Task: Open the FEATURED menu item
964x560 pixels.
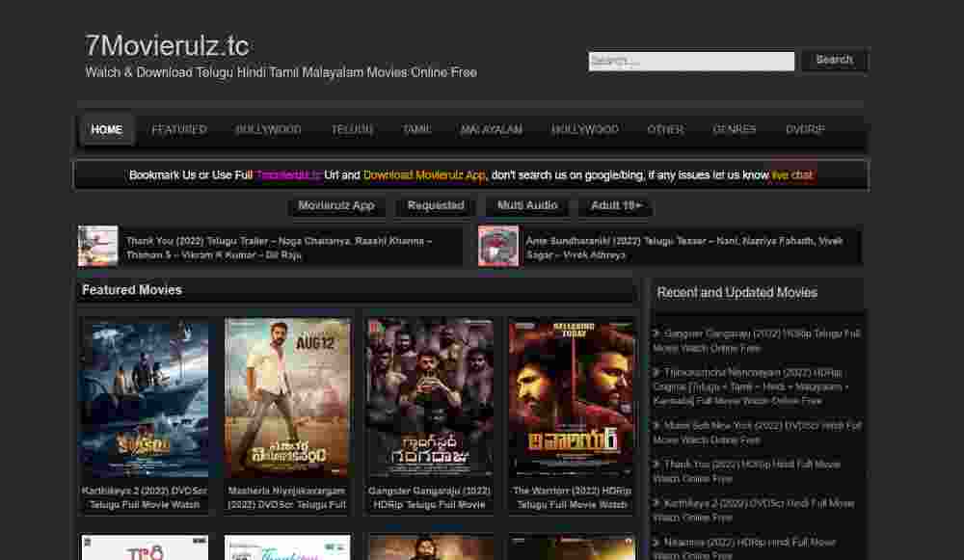Action: (x=179, y=130)
